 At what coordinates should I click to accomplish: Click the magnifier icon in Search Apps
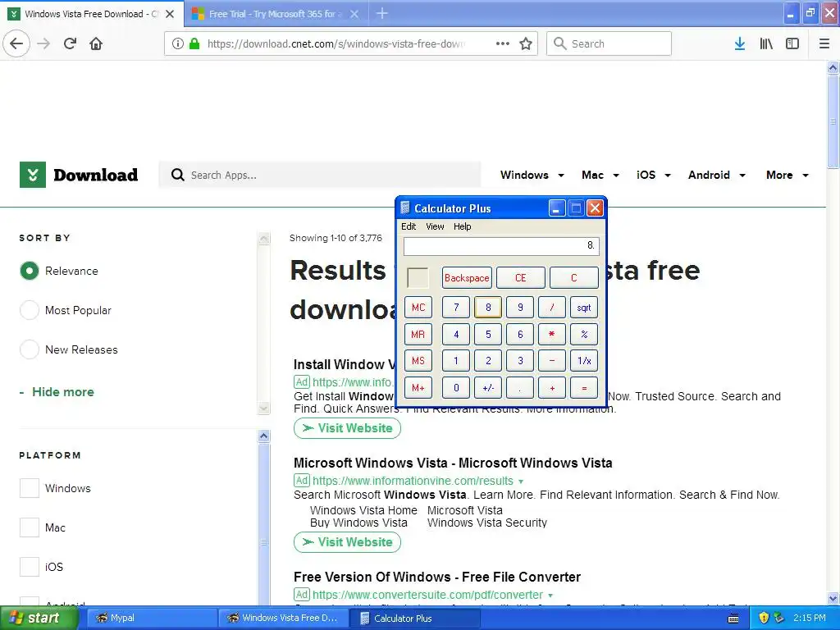178,175
